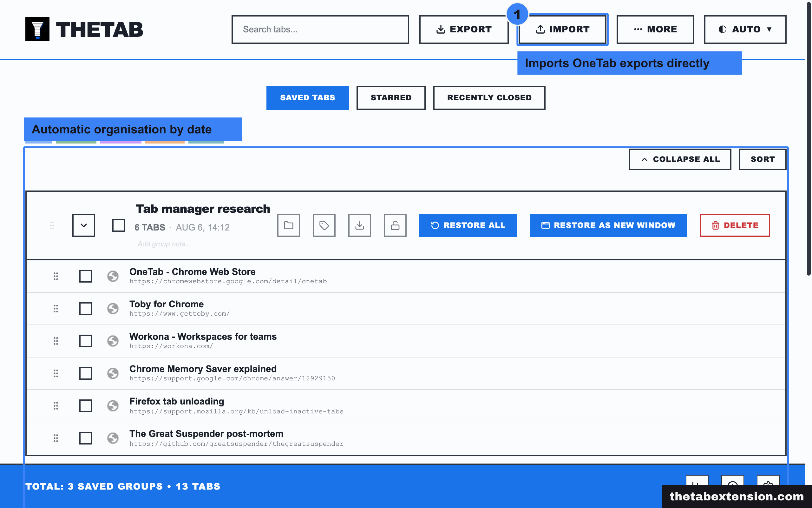
Task: Check the Chrome Memory Saver explained row
Action: [x=86, y=373]
